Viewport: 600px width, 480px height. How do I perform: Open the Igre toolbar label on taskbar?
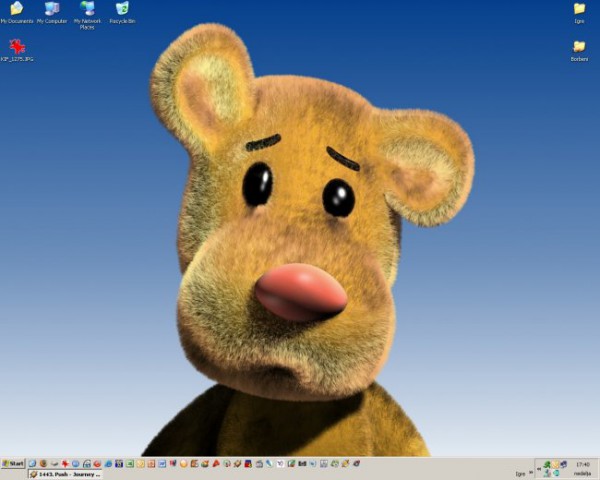click(x=520, y=474)
